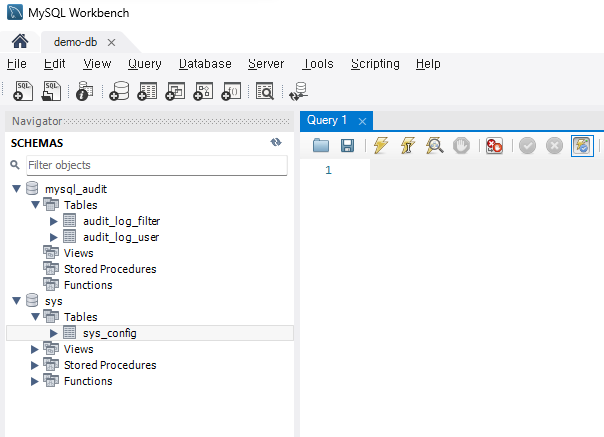The height and width of the screenshot is (437, 604).
Task: Click the magnifier icon beside Filter objects
Action: [15, 165]
